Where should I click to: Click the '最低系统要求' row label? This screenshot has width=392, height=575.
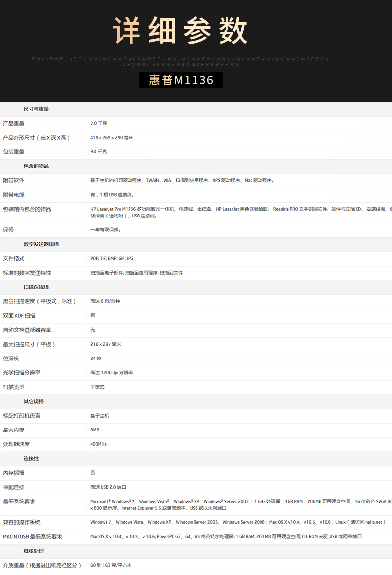19,502
